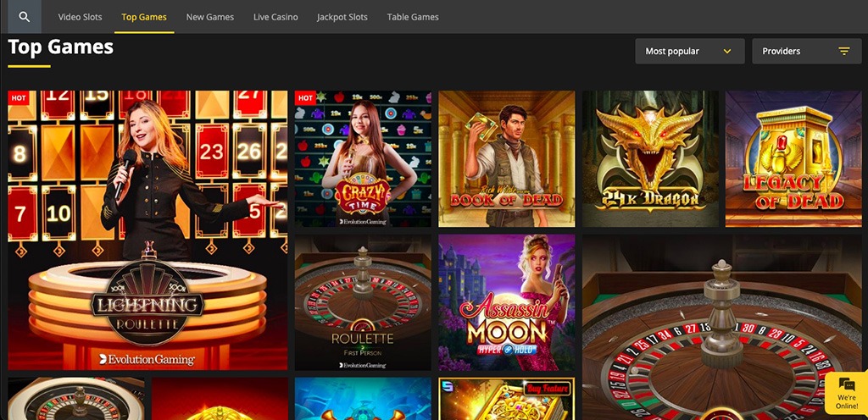Open the We're Online chat widget
This screenshot has height=420, width=868.
847,394
